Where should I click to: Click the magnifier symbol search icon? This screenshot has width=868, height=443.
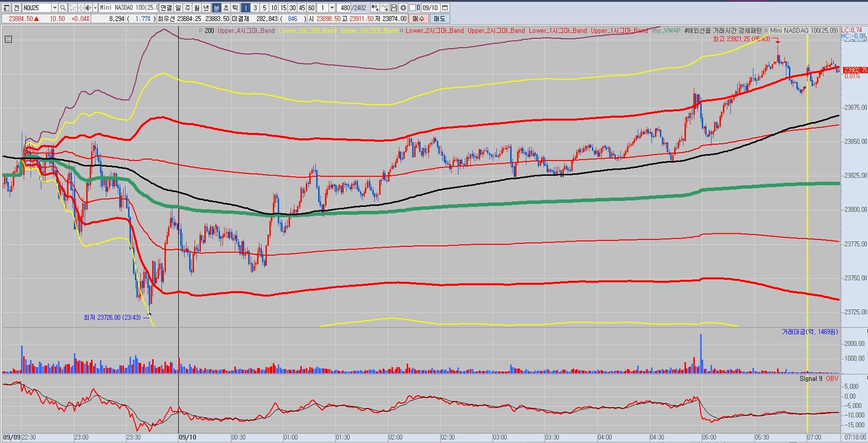pyautogui.click(x=63, y=8)
